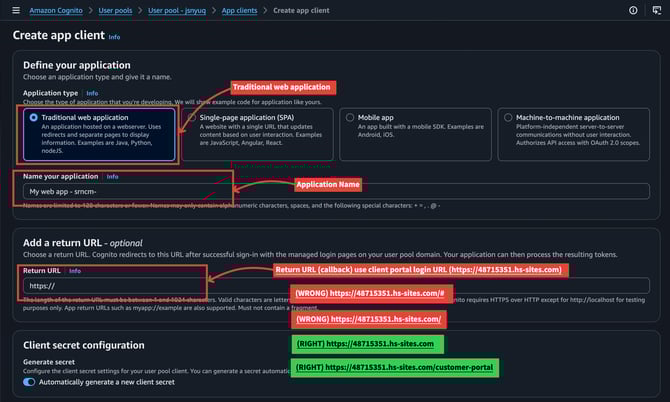This screenshot has width=670, height=402.
Task: Go to Amazon Cognito breadcrumb
Action: pos(56,10)
